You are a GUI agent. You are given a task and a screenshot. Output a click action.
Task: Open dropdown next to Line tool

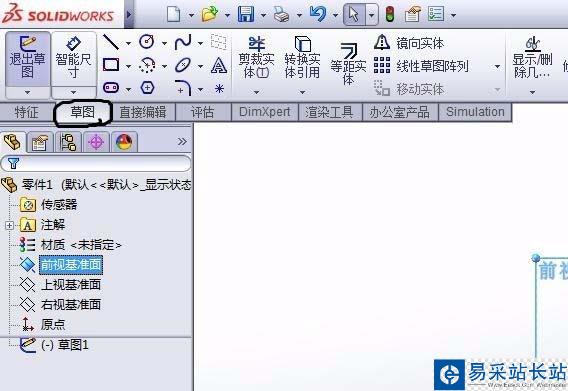pos(128,43)
